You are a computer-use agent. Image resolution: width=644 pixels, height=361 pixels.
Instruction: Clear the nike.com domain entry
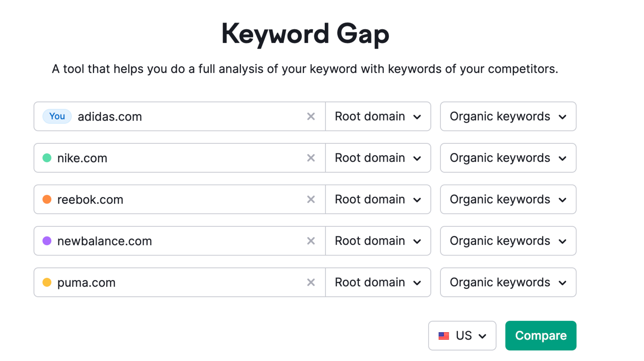tap(311, 158)
